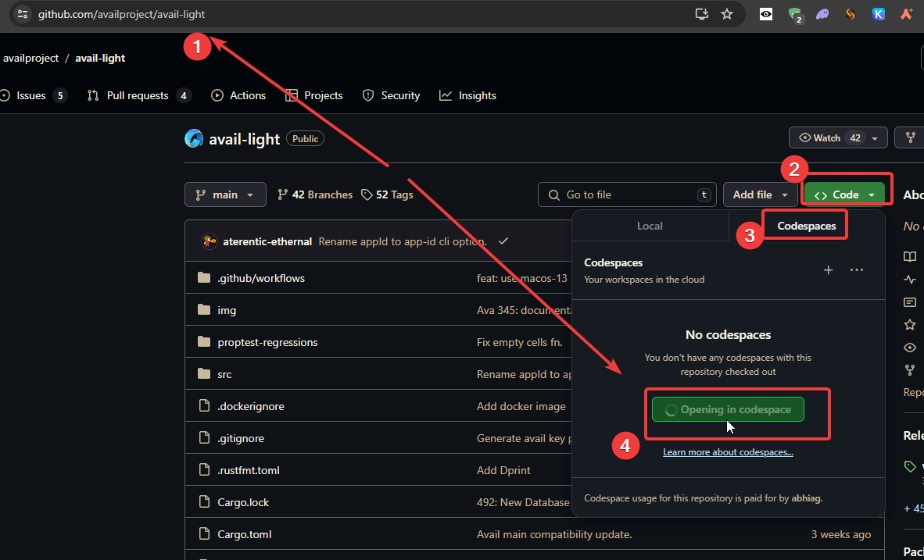
Task: Open the Pull requests tab
Action: (x=138, y=95)
